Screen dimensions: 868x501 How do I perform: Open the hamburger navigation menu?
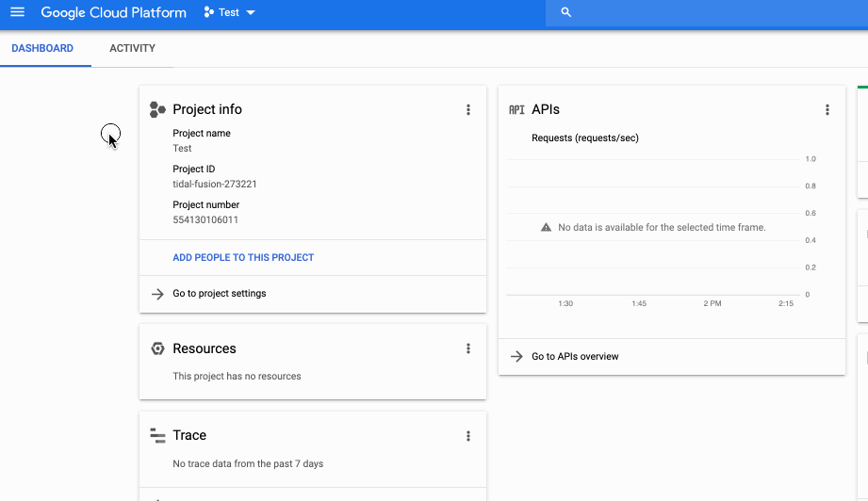17,11
